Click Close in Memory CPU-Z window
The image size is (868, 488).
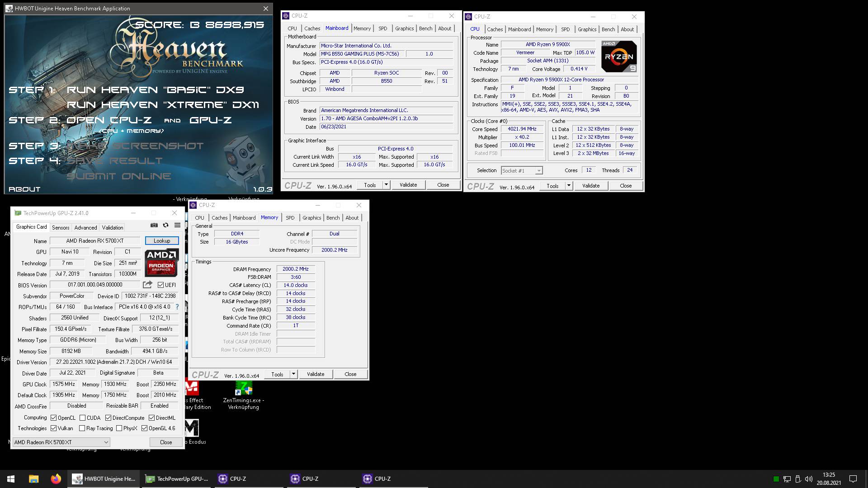[350, 374]
